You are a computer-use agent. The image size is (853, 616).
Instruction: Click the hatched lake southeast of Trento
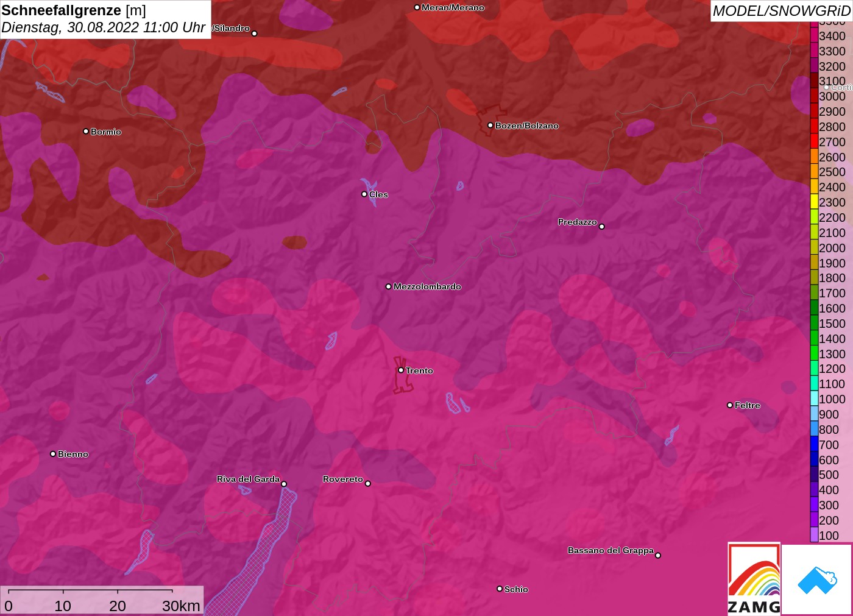pos(453,403)
